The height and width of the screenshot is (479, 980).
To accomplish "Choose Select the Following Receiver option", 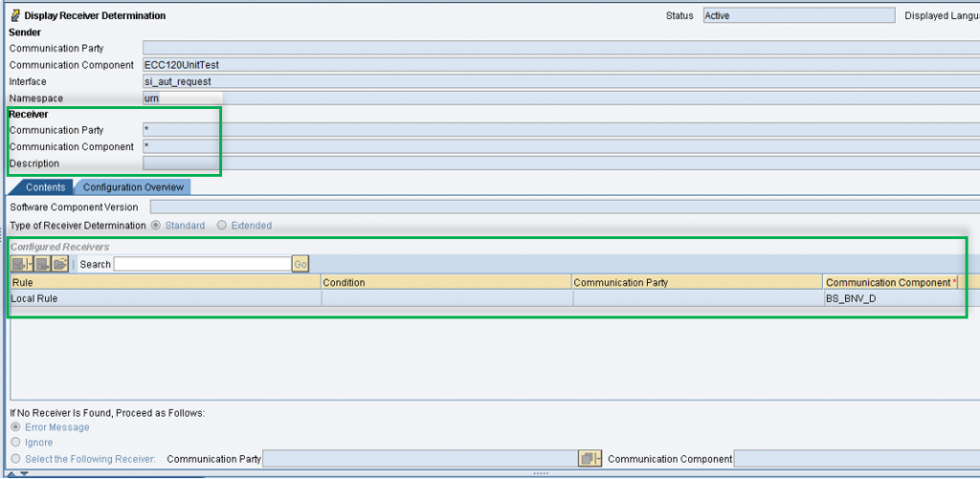I will click(x=16, y=458).
